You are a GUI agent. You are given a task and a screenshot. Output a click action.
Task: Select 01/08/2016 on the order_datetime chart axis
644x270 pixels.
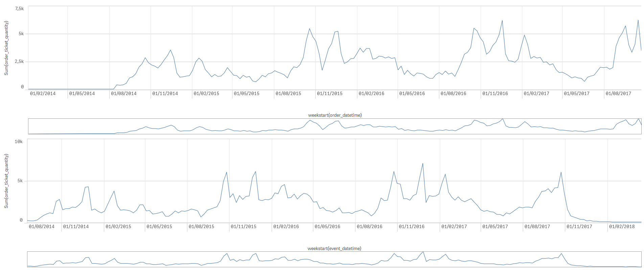click(453, 93)
